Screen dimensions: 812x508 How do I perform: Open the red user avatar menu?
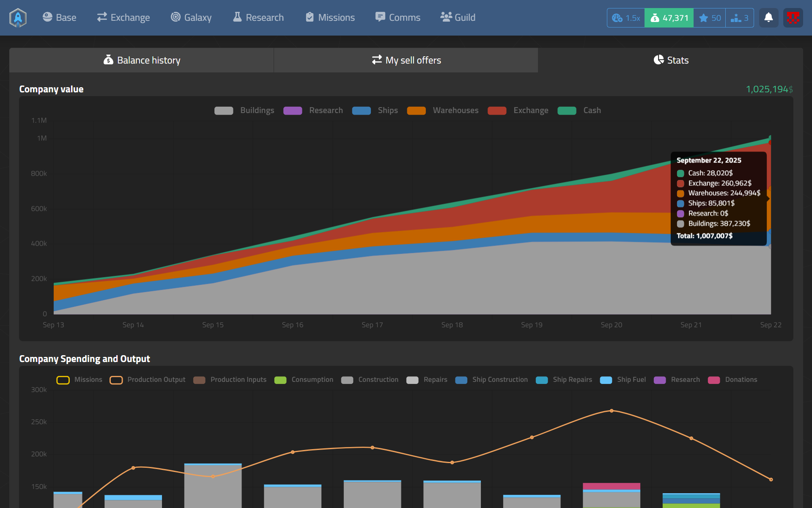[793, 18]
